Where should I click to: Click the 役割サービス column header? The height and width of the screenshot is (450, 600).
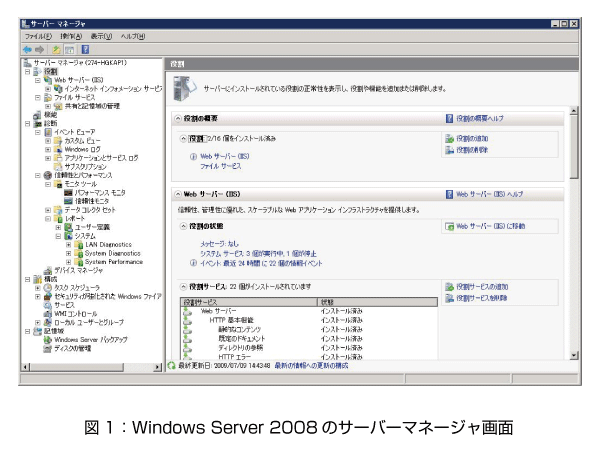(249, 302)
